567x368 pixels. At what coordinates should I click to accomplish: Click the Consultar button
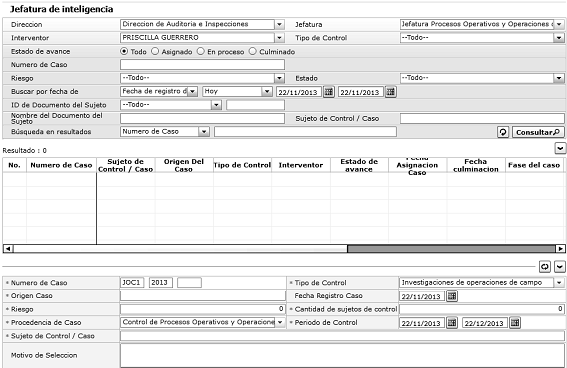(x=538, y=132)
